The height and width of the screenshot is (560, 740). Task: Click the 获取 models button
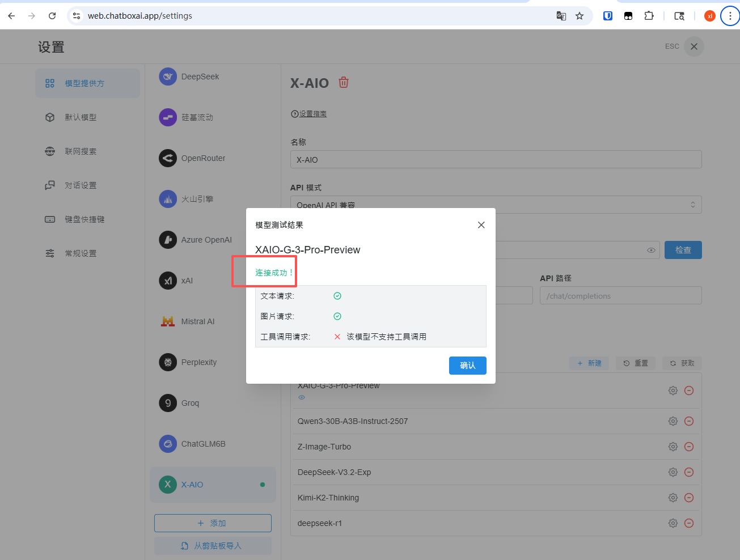click(x=682, y=363)
